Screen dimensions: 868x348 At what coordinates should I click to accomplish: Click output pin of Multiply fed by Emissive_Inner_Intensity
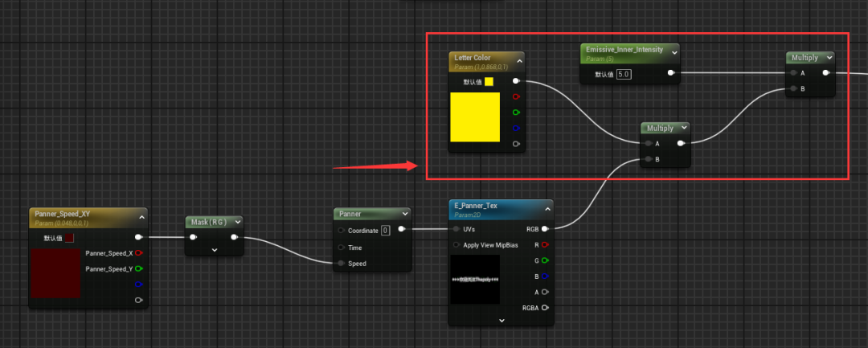click(x=826, y=72)
